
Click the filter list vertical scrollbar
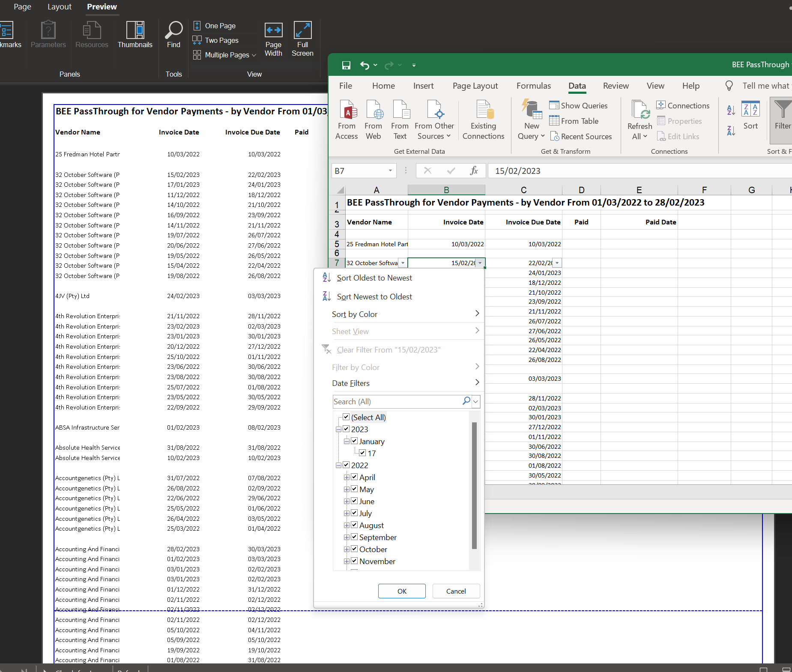pyautogui.click(x=474, y=486)
